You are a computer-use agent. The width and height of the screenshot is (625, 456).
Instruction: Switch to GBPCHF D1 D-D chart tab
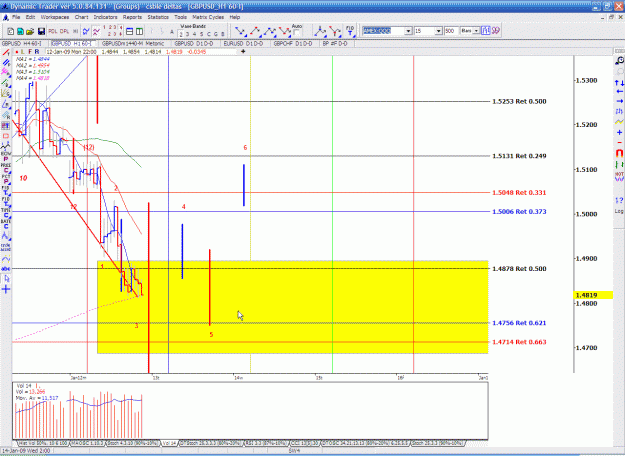(293, 43)
